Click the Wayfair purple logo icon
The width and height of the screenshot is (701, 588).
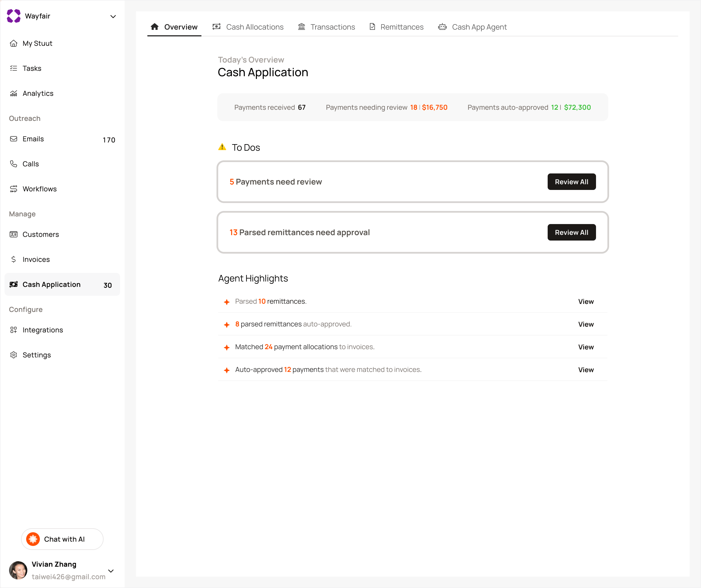(x=14, y=16)
